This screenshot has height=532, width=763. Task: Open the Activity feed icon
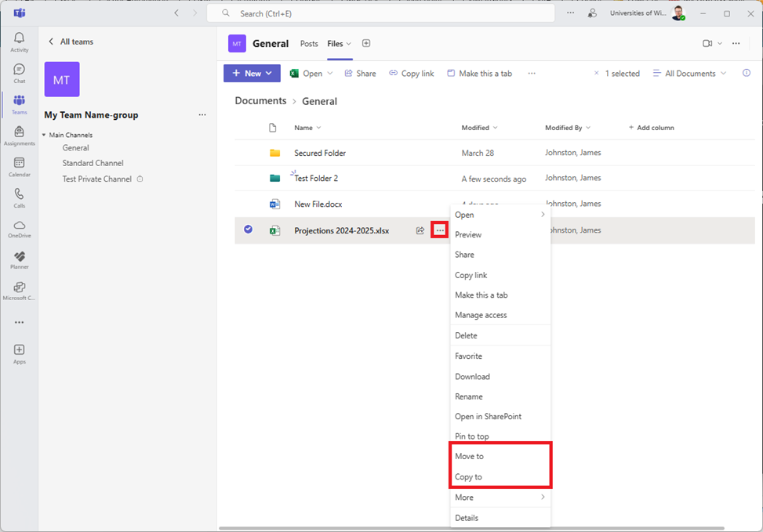[19, 42]
